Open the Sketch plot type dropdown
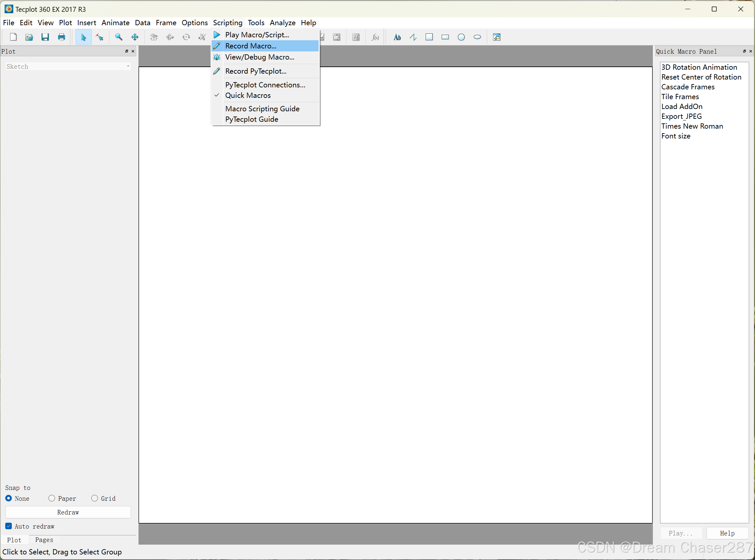This screenshot has width=755, height=560. 68,66
